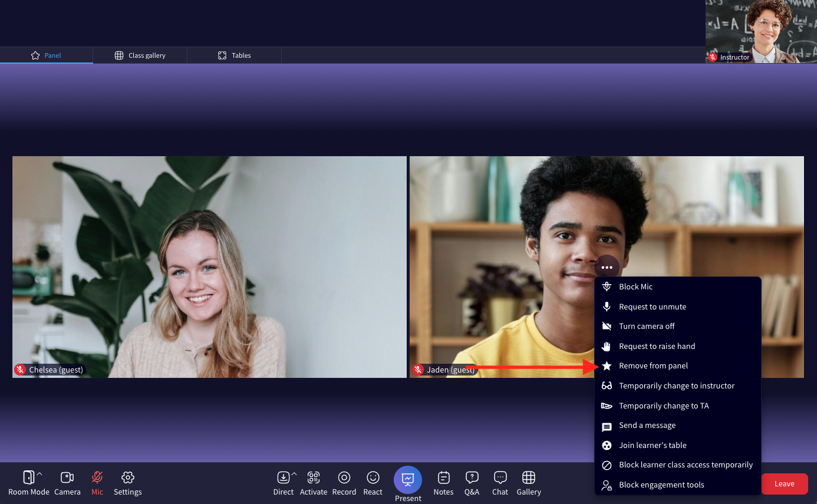Switch to the Tables tab
Screen dimensions: 817x504
(x=234, y=55)
